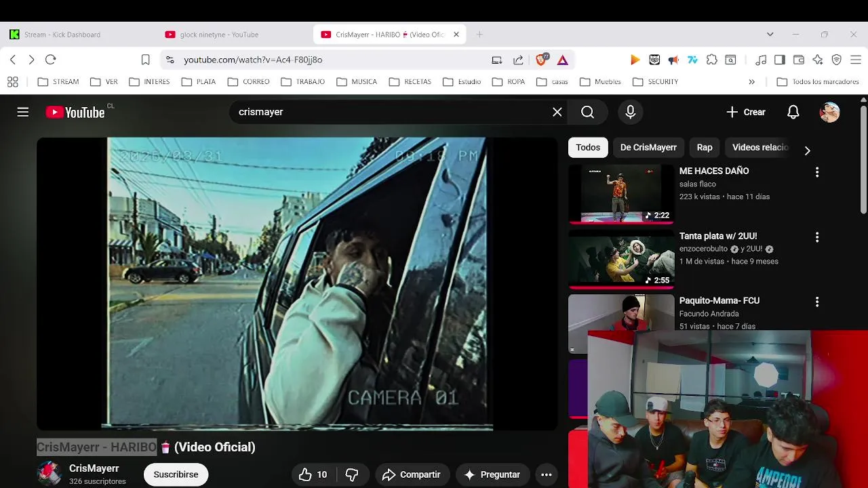
Task: Bookmark this page using address bar icon
Action: tap(145, 60)
